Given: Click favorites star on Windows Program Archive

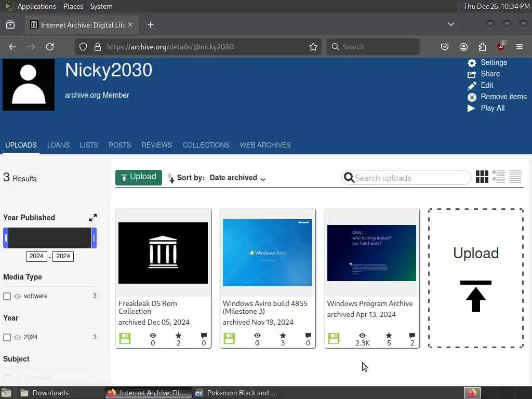Looking at the screenshot, I should (389, 336).
